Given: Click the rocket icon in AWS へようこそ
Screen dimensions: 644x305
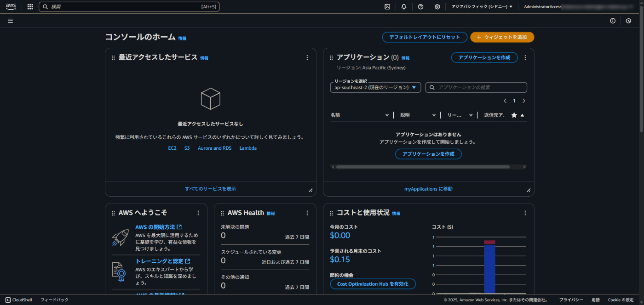Looking at the screenshot, I should pyautogui.click(x=120, y=237).
